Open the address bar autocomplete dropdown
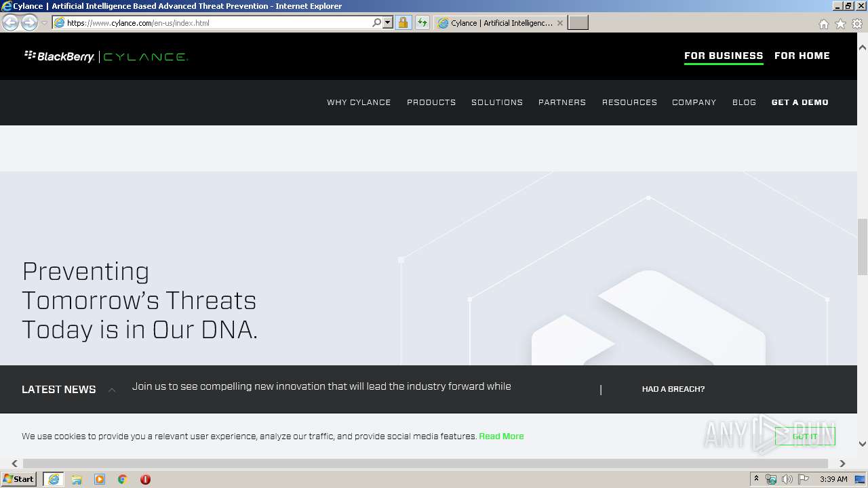 pos(388,22)
